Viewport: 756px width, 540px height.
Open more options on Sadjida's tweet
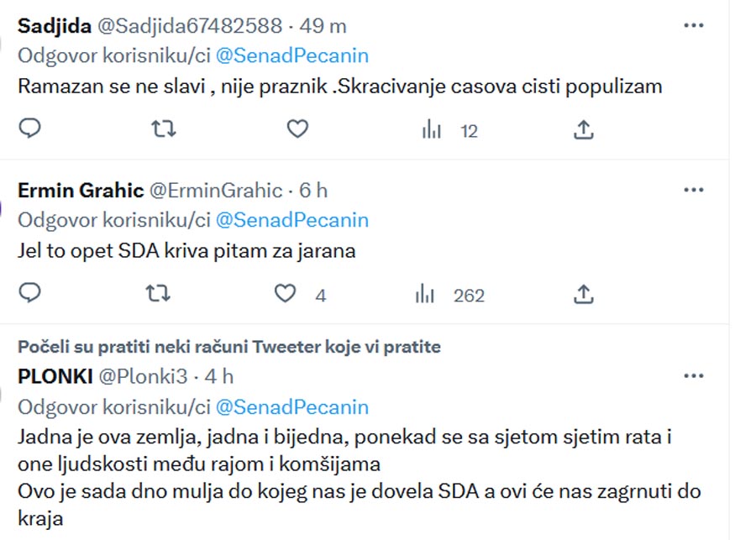[694, 25]
